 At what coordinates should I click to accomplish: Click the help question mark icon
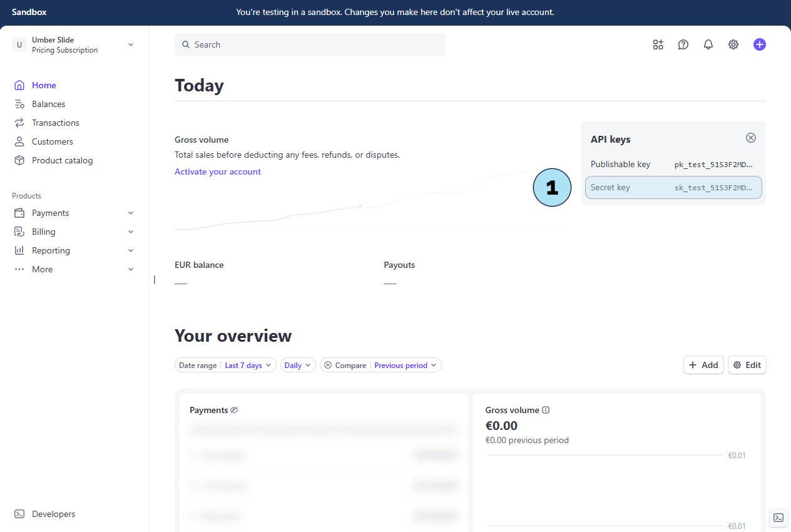(683, 44)
